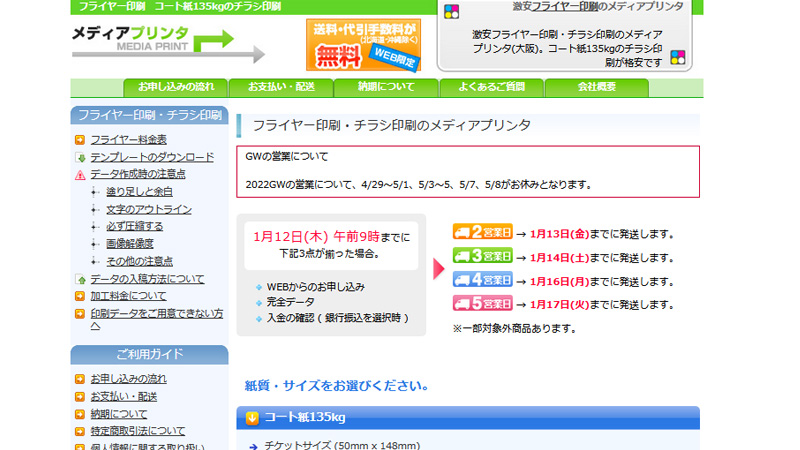This screenshot has width=800, height=450.
Task: Open the 塗り足しと余白 sidebar sub-item
Action: click(139, 192)
